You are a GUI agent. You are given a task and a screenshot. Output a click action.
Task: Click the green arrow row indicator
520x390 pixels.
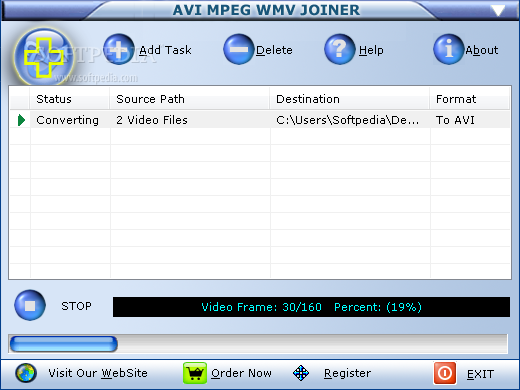[21, 120]
